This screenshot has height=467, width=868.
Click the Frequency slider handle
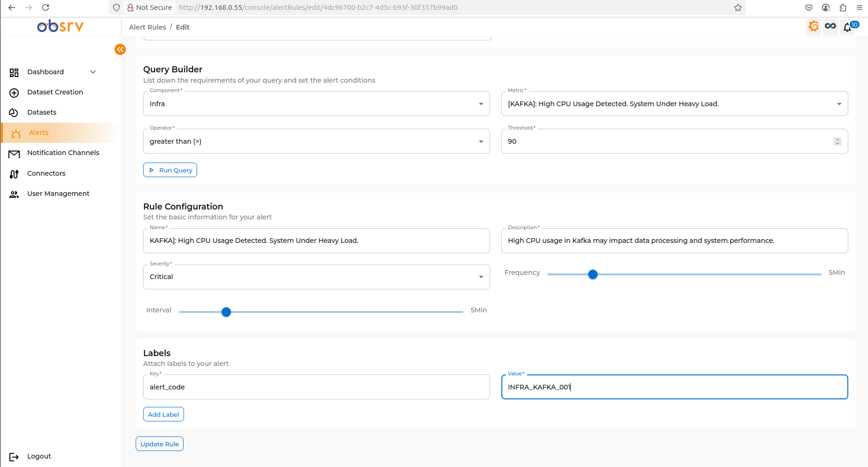[x=593, y=274]
